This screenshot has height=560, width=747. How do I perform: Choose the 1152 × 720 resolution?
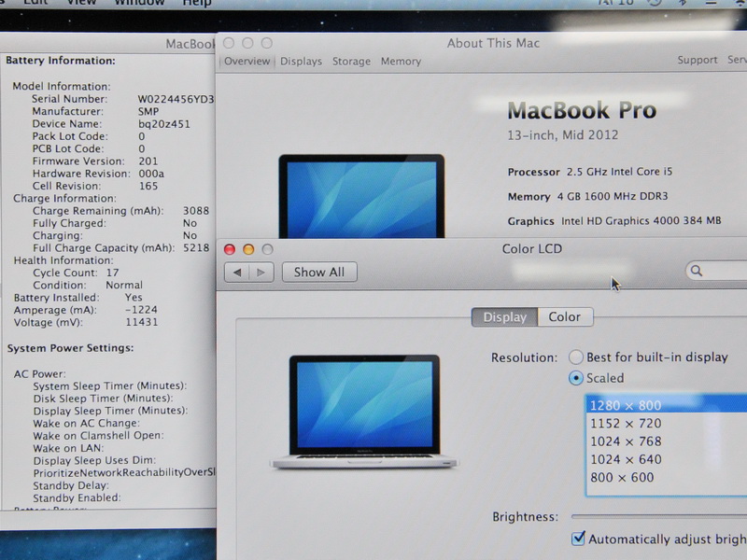pos(667,423)
